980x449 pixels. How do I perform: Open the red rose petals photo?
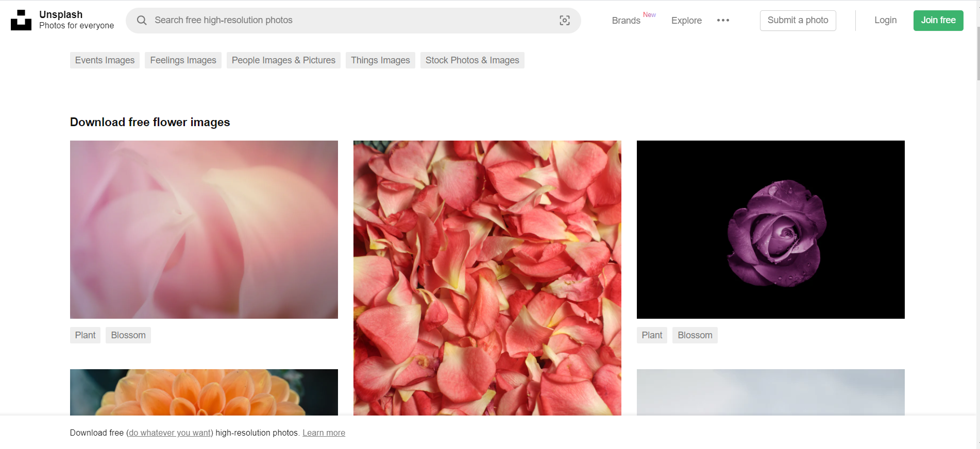(x=487, y=278)
